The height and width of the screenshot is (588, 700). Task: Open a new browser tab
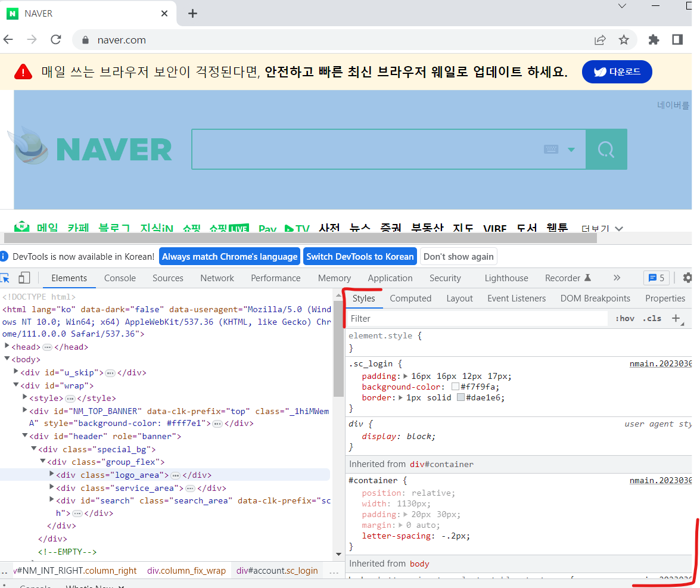(192, 13)
